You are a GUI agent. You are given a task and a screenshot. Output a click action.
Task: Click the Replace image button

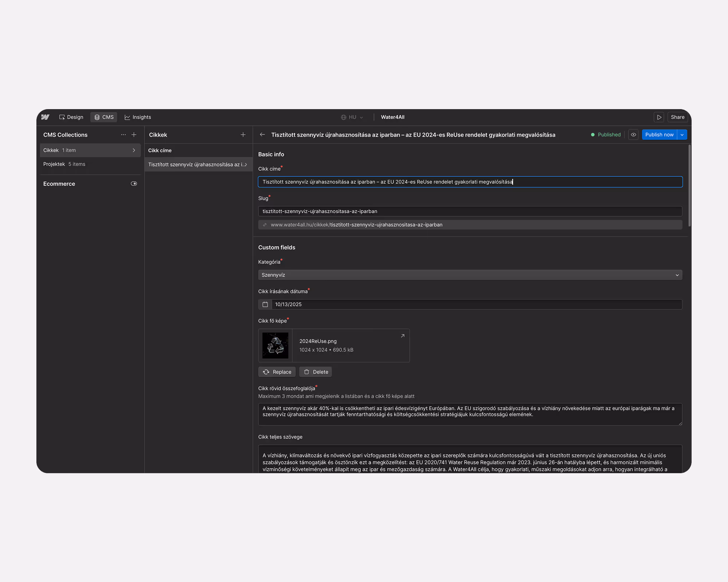tap(277, 372)
